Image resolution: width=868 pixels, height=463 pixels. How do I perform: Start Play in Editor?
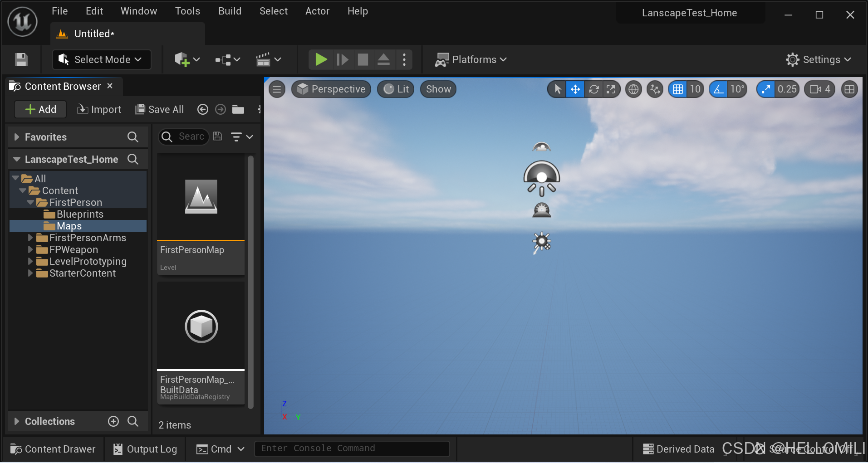point(321,59)
